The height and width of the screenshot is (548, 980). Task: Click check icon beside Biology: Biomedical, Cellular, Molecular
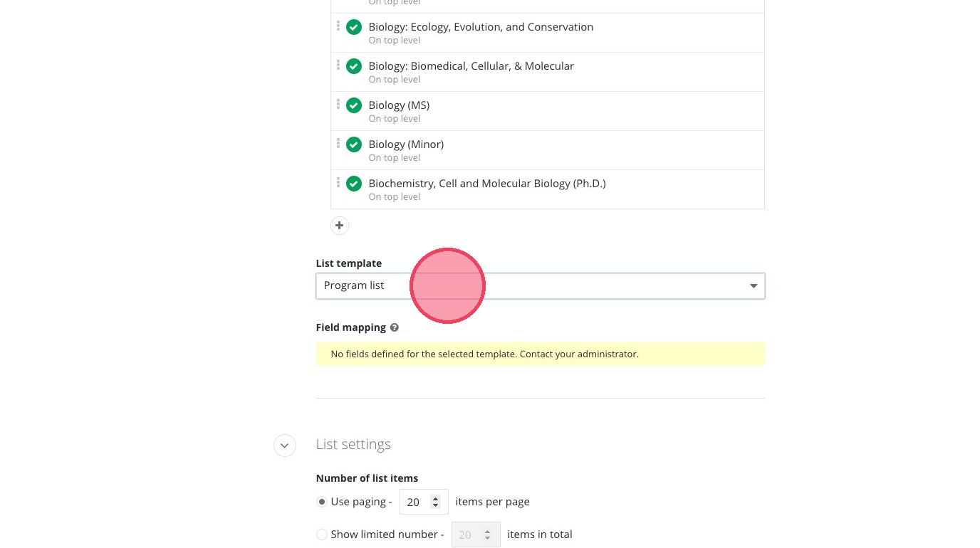[354, 66]
